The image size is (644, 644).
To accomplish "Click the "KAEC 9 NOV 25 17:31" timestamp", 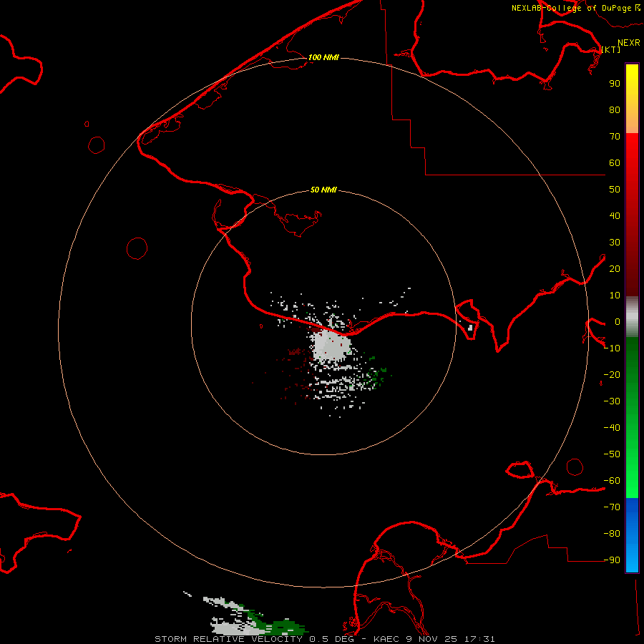I will (434, 639).
